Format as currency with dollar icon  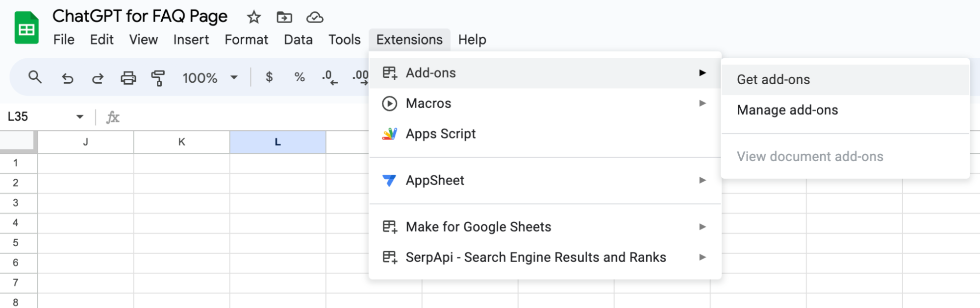269,77
